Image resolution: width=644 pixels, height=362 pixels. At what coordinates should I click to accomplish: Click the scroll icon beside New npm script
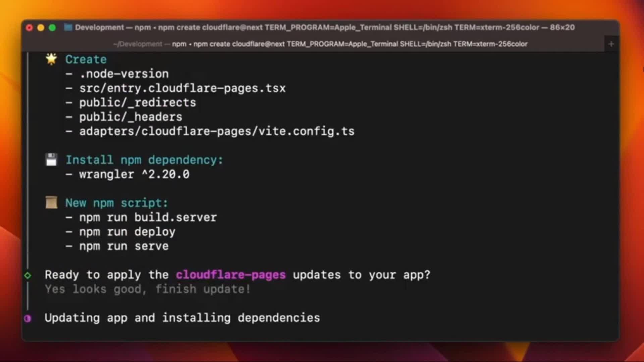(x=51, y=203)
